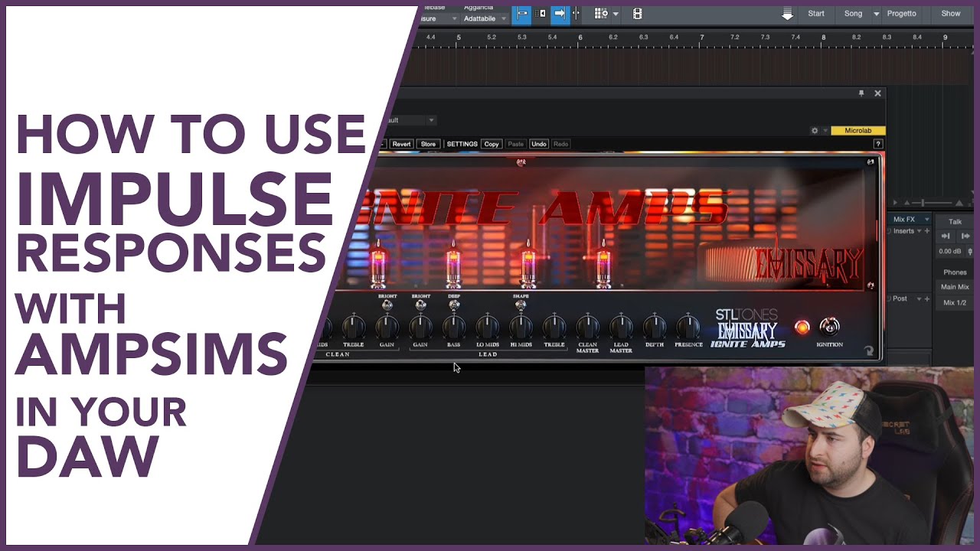Toggle the Deep switch above Bass

(454, 305)
